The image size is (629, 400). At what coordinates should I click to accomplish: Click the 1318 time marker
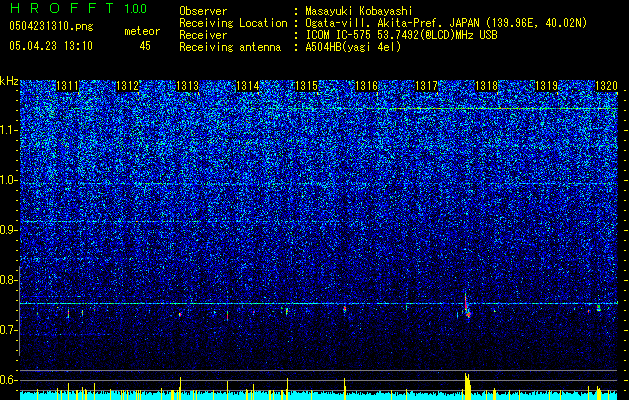[x=486, y=86]
